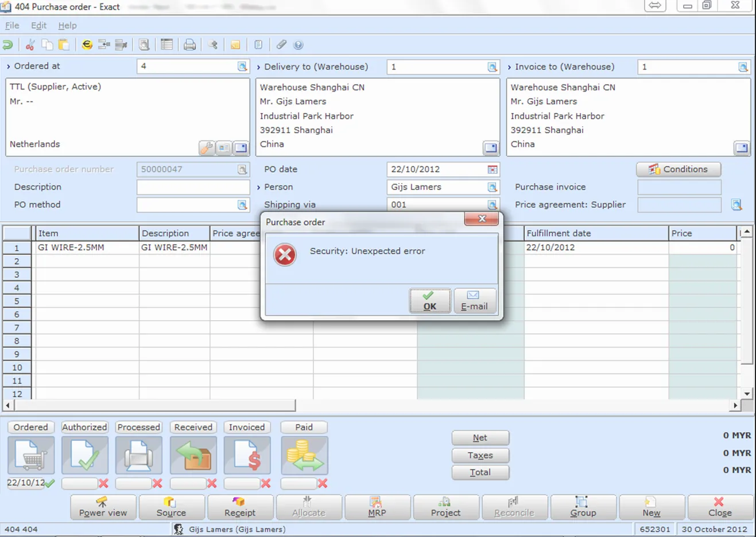Click the blue help question mark icon
This screenshot has height=537, width=756.
point(298,45)
